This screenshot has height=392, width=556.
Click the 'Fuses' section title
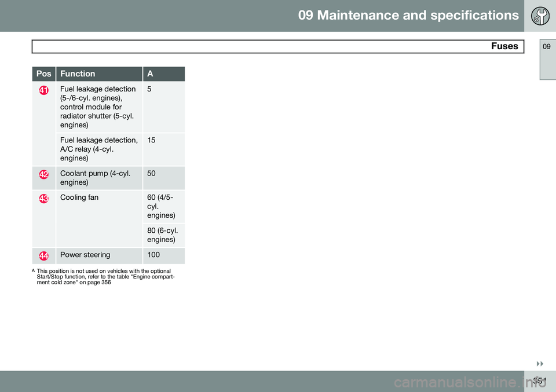point(504,46)
